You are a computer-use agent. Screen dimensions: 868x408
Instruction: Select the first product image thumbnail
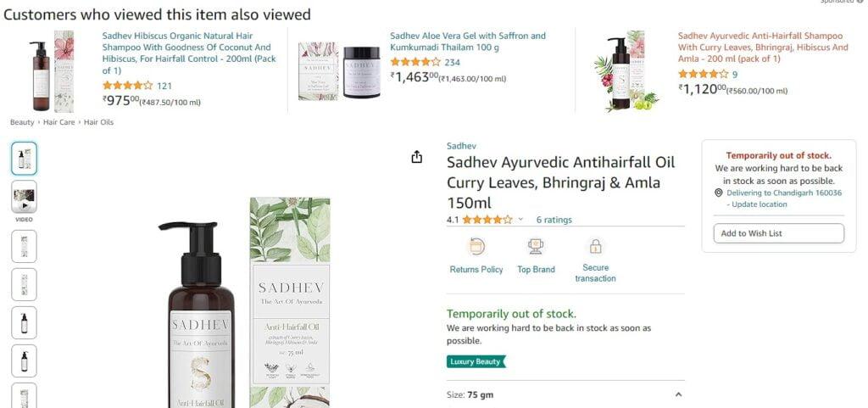point(24,159)
